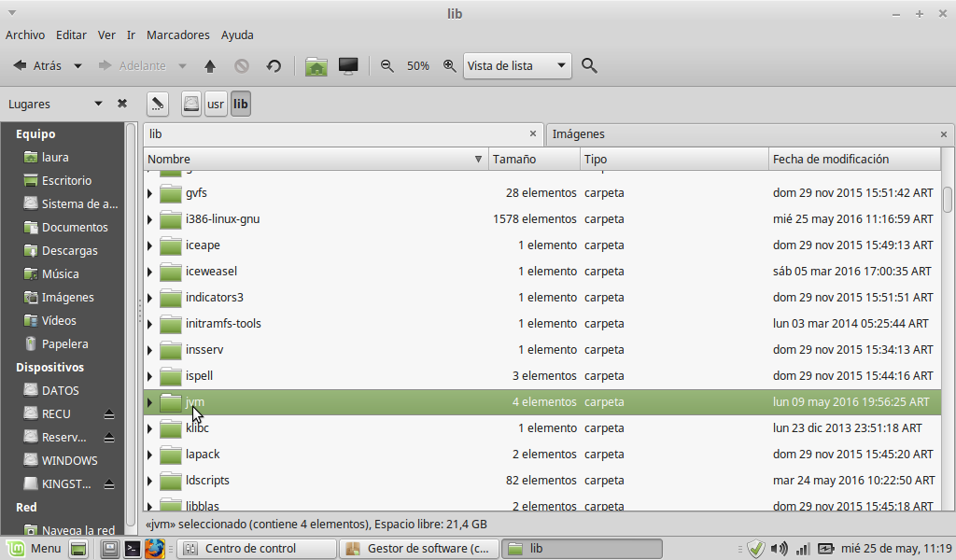Expand the jvm folder tree arrow
956x560 pixels.
(x=149, y=402)
